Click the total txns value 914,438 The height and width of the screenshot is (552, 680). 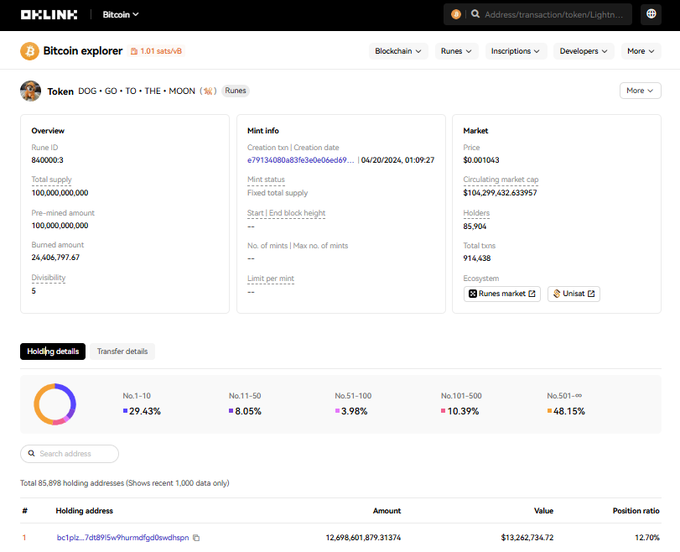click(477, 258)
